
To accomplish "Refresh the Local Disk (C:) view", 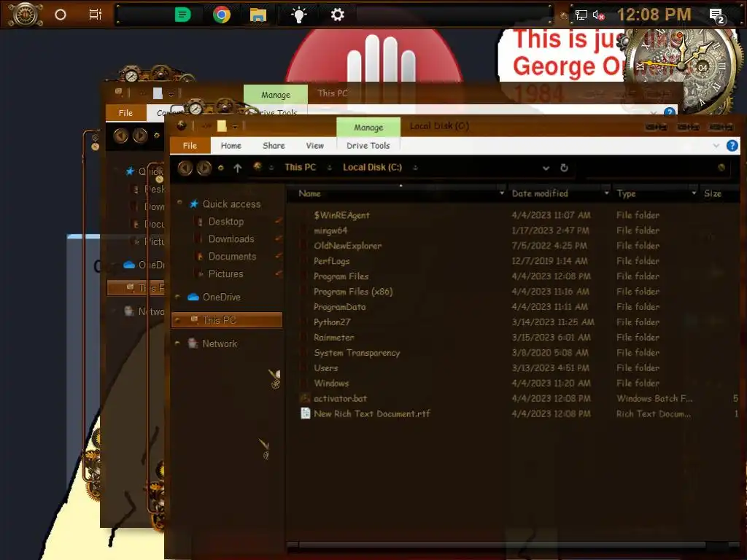I will 564,168.
